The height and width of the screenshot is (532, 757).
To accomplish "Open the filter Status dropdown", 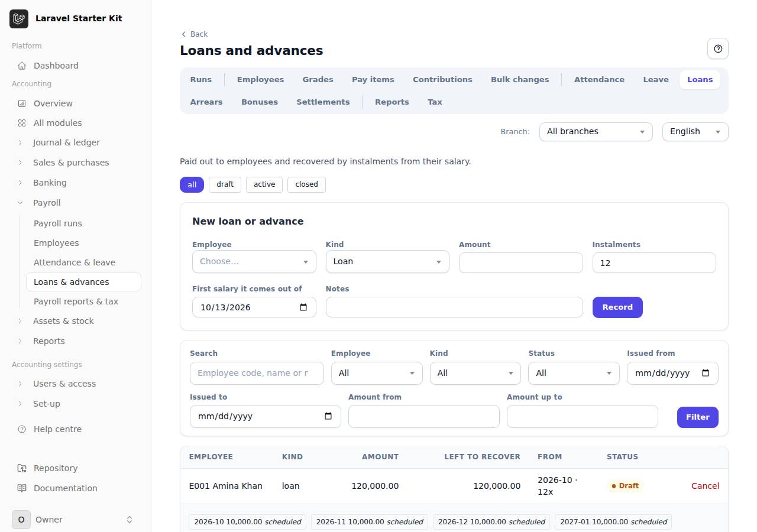I will pos(574,373).
